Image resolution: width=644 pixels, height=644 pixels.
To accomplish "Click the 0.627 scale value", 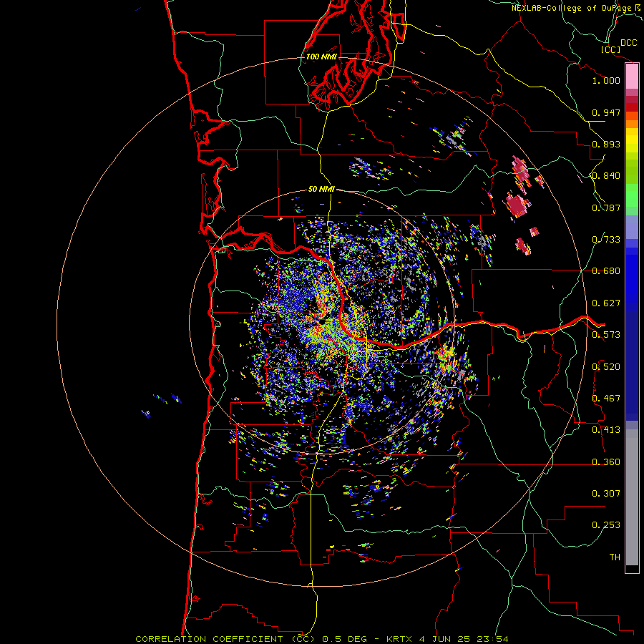I will pyautogui.click(x=606, y=303).
